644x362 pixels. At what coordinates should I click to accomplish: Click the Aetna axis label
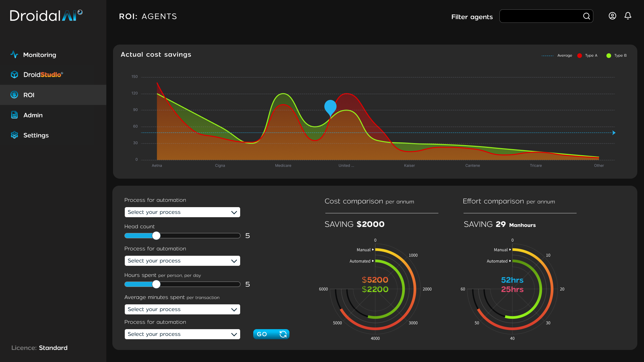157,166
